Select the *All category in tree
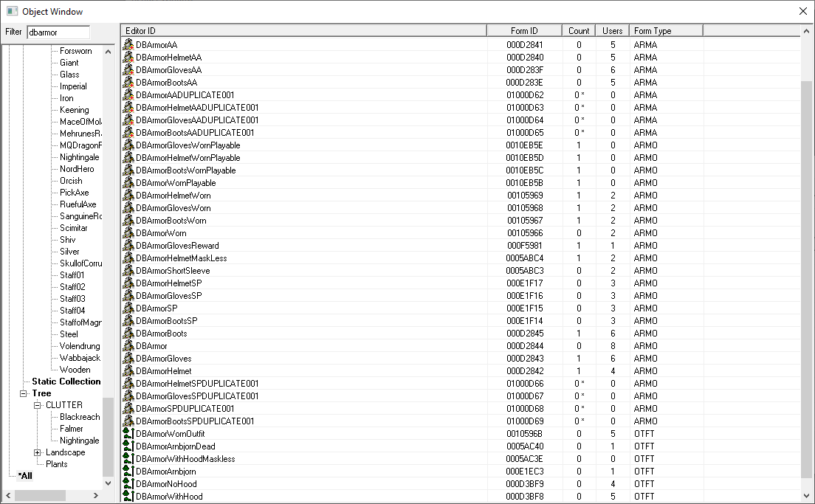 pos(24,476)
